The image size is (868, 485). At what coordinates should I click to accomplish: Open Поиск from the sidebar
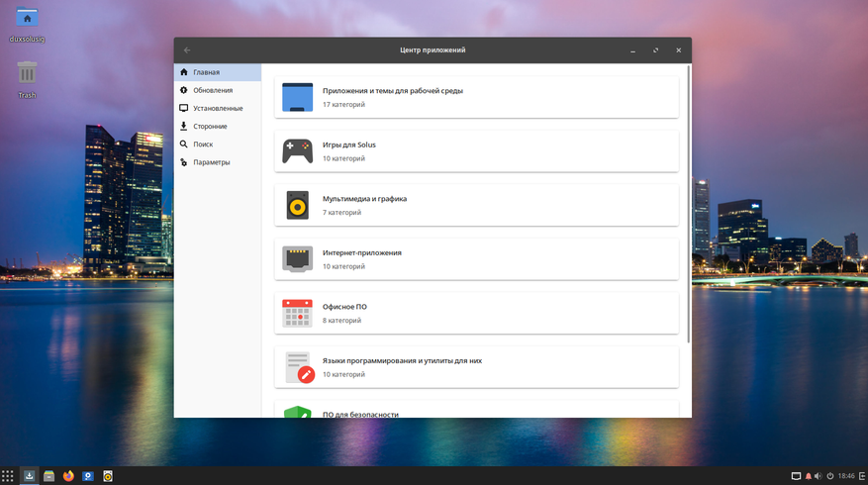(203, 145)
